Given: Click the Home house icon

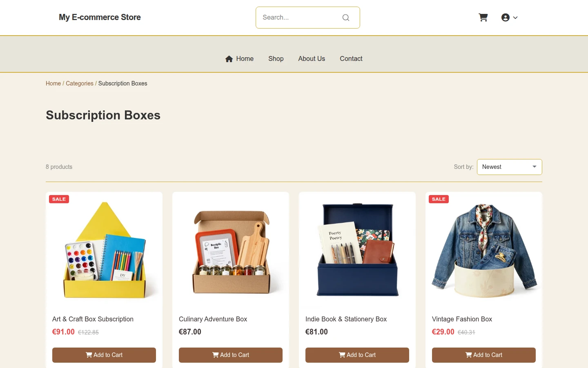Looking at the screenshot, I should (x=229, y=59).
